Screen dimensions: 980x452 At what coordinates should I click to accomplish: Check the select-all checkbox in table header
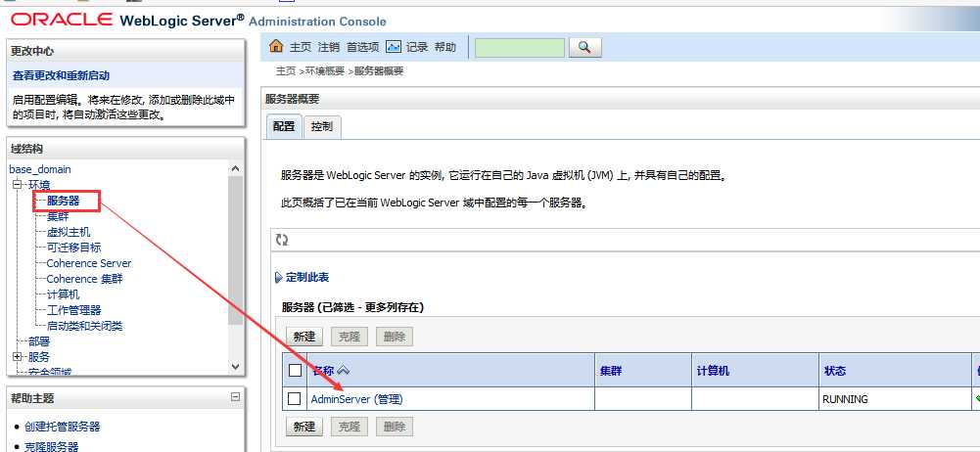(295, 371)
